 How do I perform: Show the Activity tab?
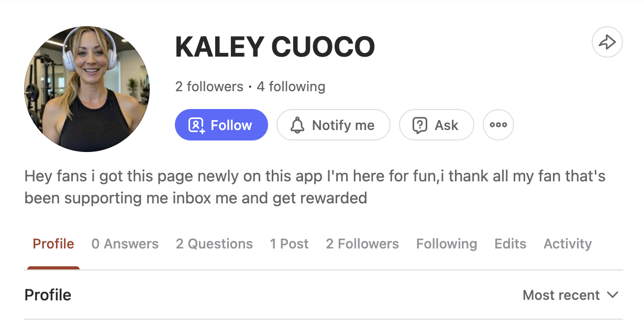pos(568,244)
